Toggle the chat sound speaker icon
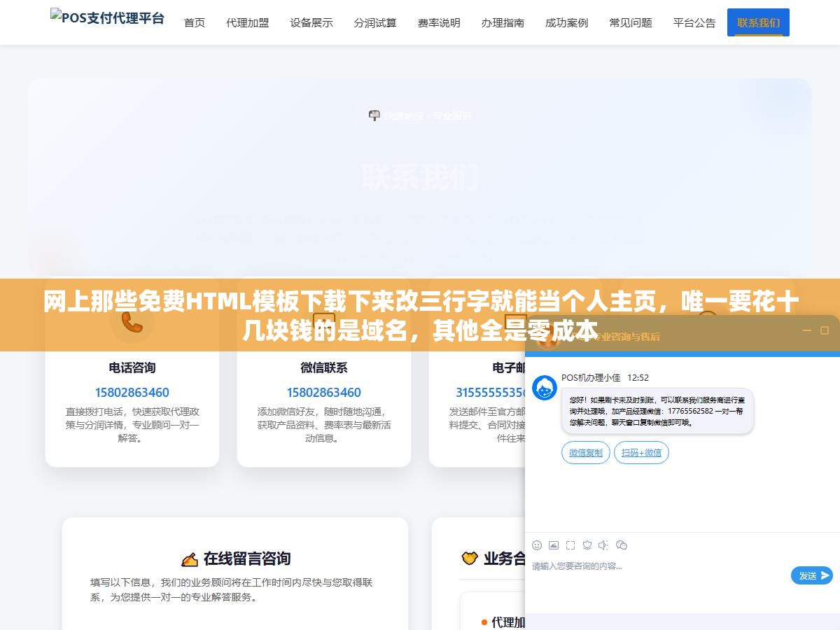Screen dimensions: 840x630 604,545
